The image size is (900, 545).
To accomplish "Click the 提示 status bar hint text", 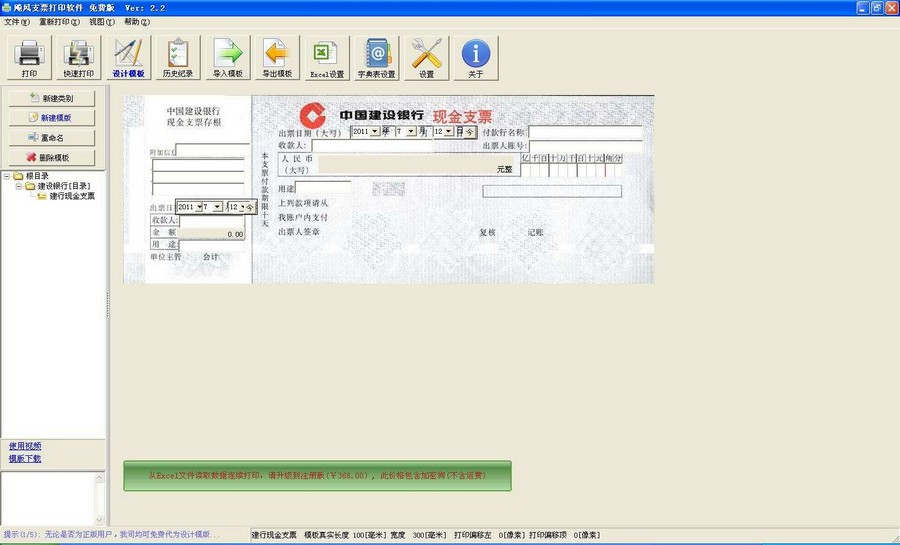I will pos(111,534).
